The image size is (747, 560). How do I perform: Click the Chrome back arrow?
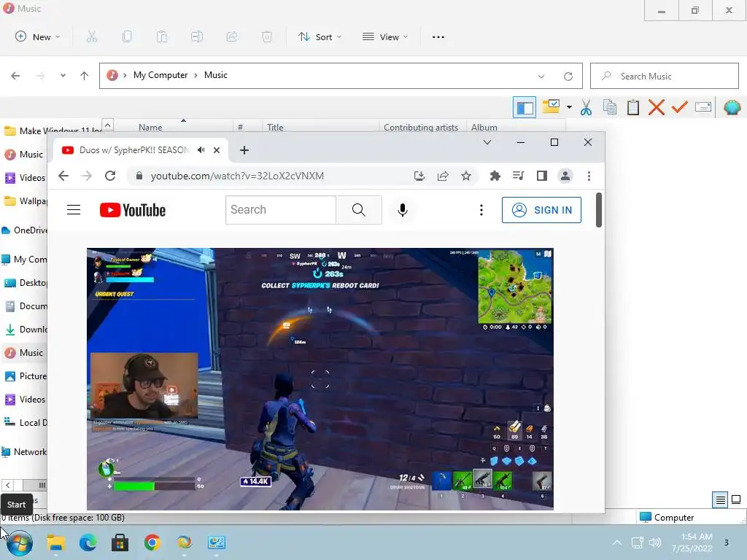click(63, 176)
